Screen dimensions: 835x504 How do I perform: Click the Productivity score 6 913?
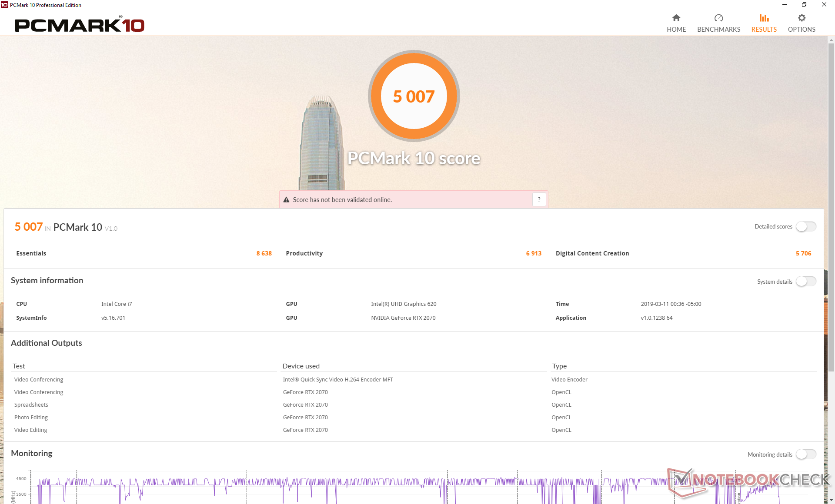[534, 253]
